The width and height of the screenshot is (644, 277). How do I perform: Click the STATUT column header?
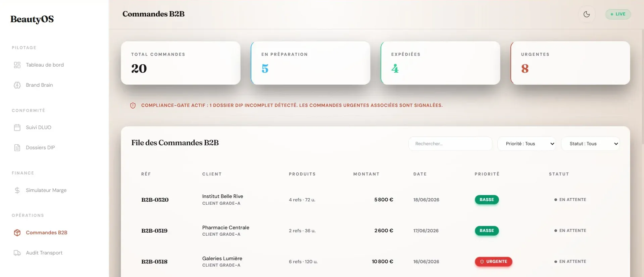pyautogui.click(x=559, y=174)
